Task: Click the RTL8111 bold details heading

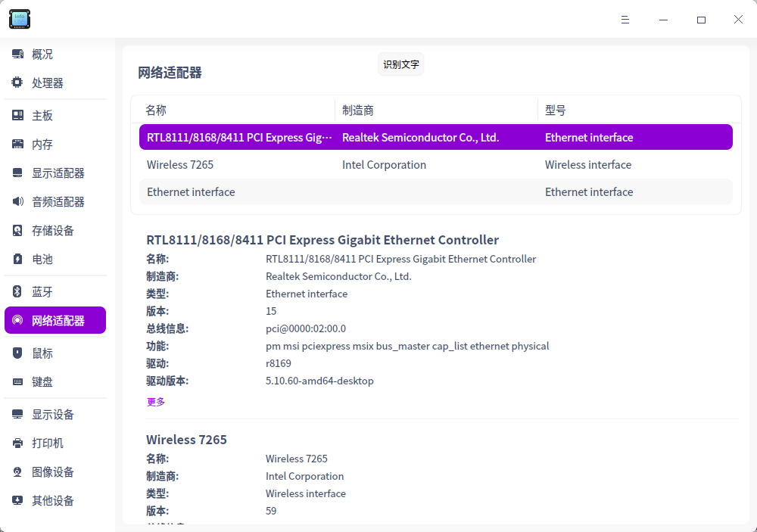Action: point(322,240)
